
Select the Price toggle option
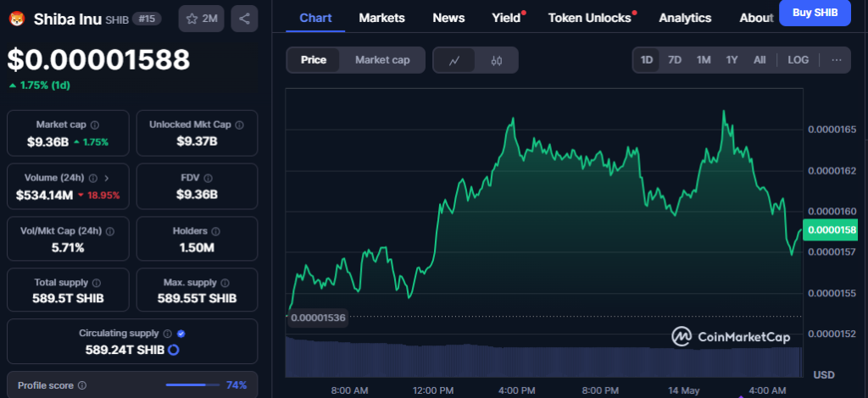click(x=314, y=59)
